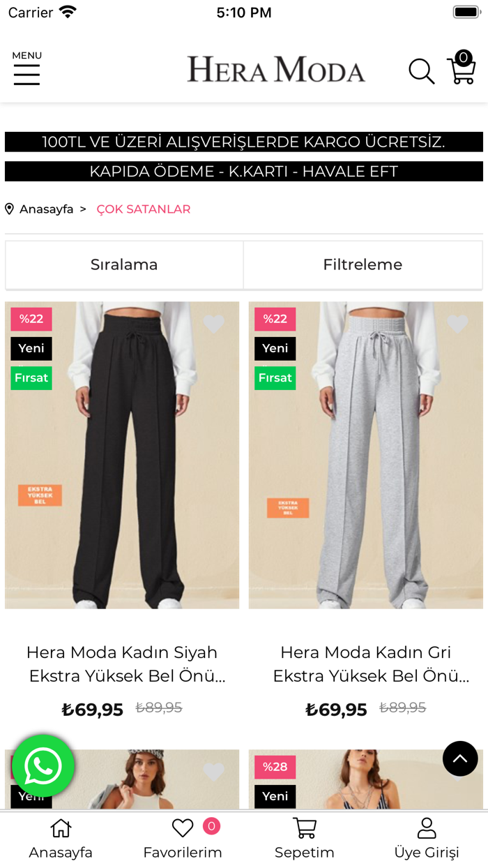Image resolution: width=488 pixels, height=868 pixels.
Task: Open the Sıralama sorting options
Action: [x=124, y=264]
